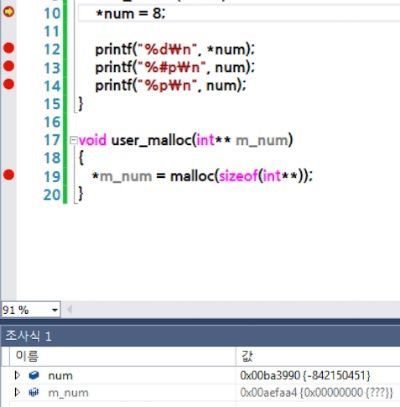Click the blue cube icon beside num
400x407 pixels.
(x=34, y=376)
